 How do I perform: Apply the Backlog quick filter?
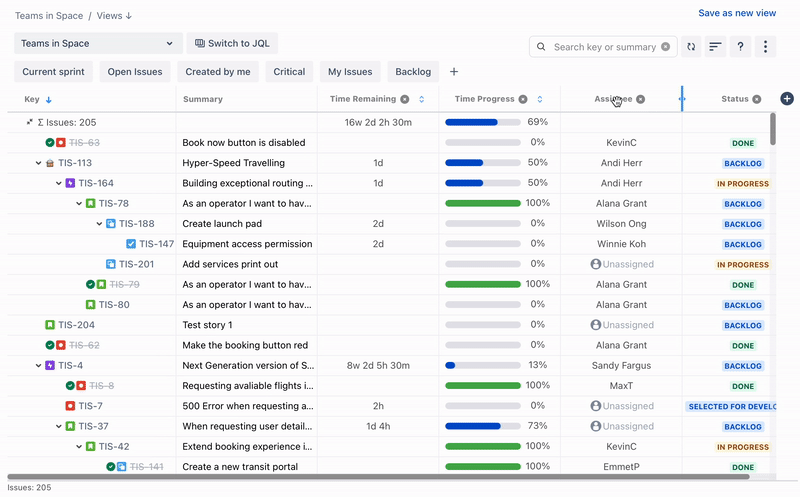(x=413, y=71)
